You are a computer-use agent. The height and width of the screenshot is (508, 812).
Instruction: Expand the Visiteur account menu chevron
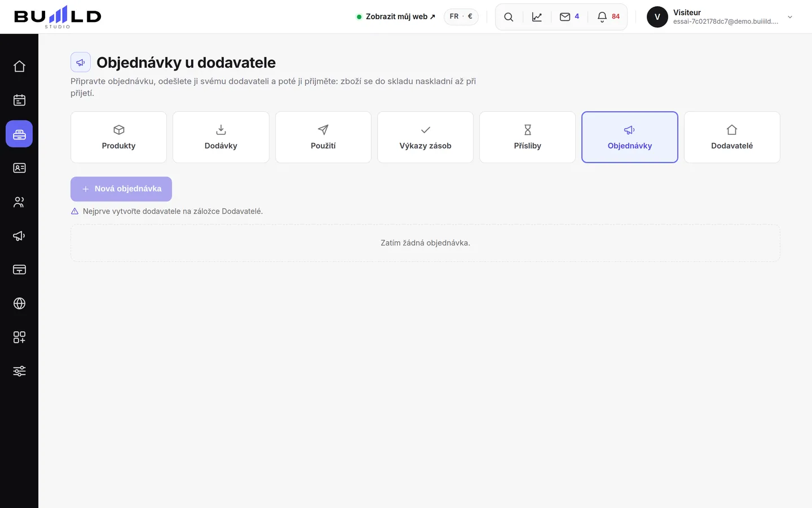coord(790,17)
